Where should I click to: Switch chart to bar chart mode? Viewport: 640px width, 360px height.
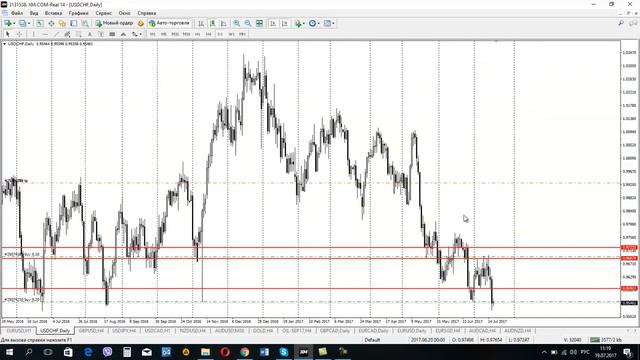[x=201, y=23]
